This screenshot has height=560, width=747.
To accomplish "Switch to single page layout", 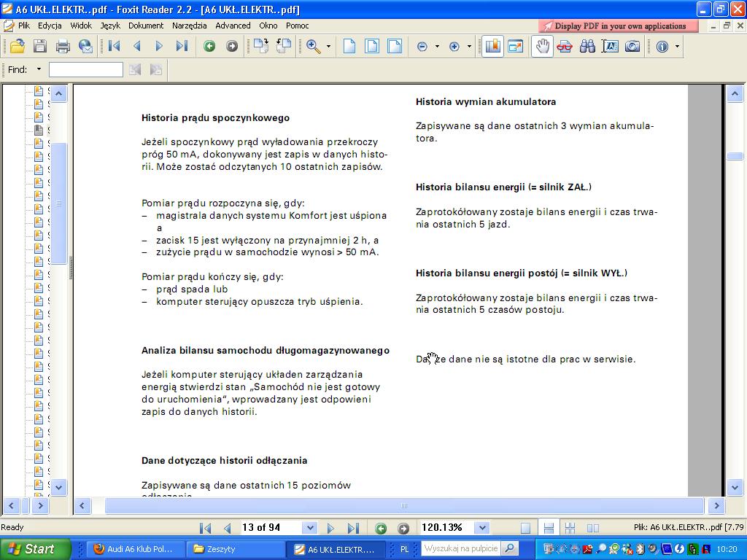I will pyautogui.click(x=525, y=528).
